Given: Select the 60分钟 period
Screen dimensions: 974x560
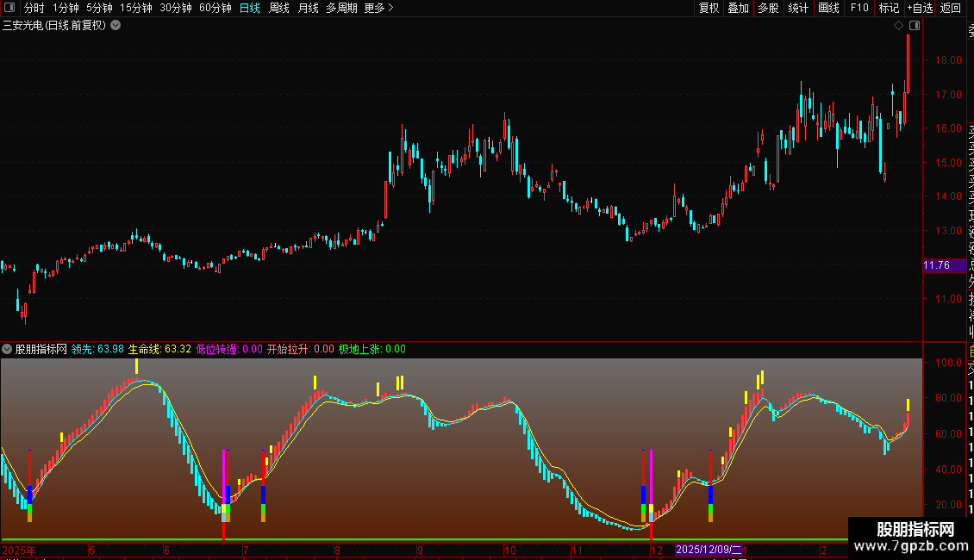Looking at the screenshot, I should (x=215, y=8).
